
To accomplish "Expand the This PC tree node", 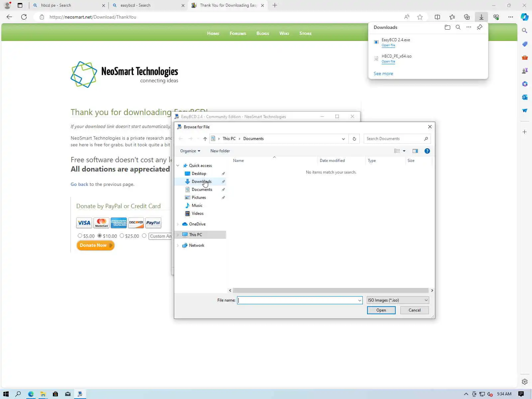I will 178,235.
